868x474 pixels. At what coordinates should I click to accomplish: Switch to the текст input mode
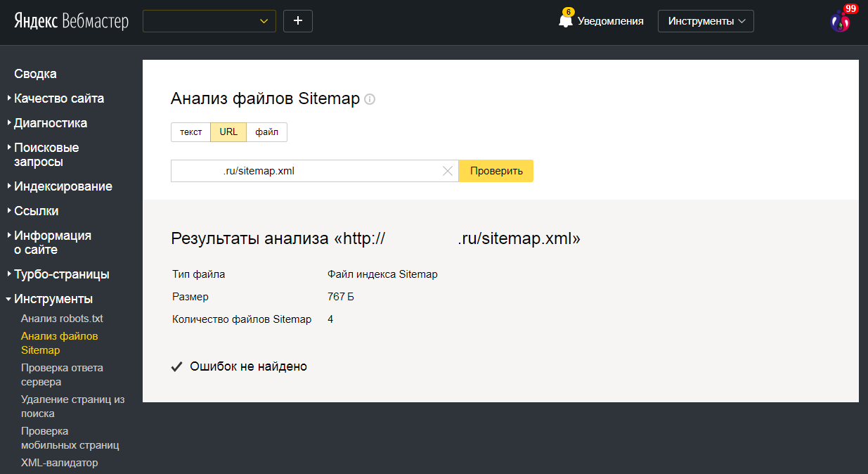coord(190,132)
